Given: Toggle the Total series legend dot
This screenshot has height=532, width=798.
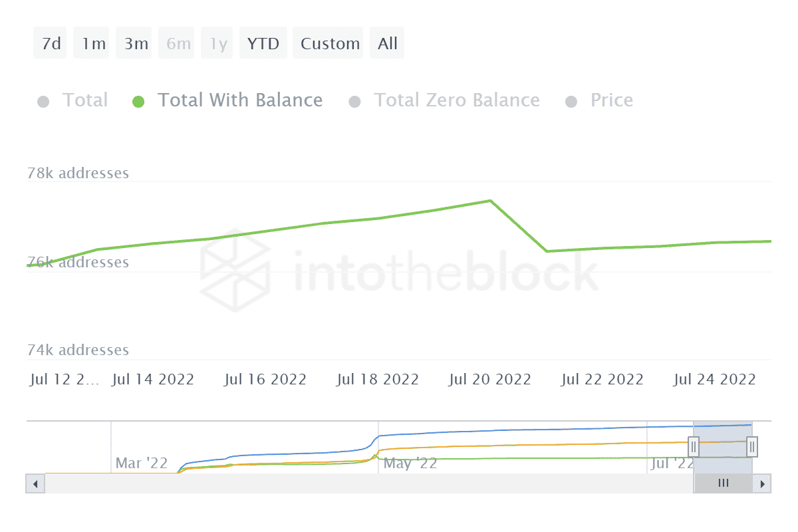Looking at the screenshot, I should point(43,102).
